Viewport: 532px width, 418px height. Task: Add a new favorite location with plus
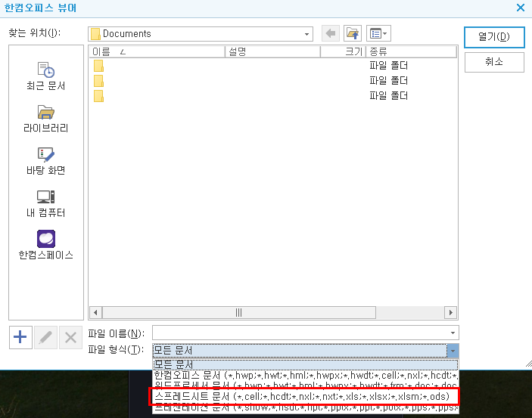20,337
